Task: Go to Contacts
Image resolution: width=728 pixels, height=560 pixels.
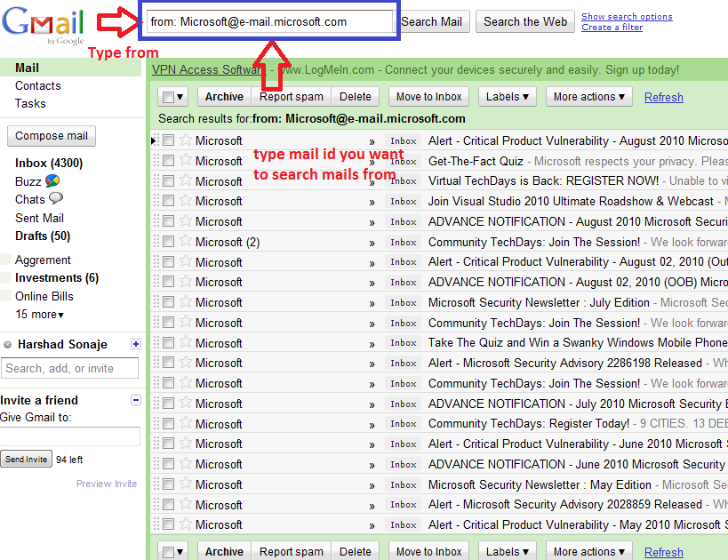Action: (x=38, y=86)
